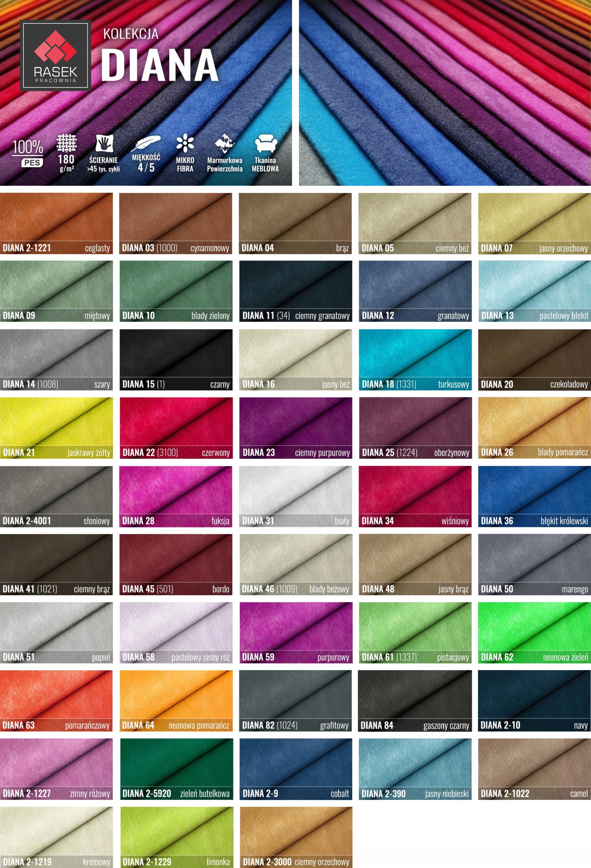
Task: Pick the DIANA 28 fuksja swatch
Action: 176,496
